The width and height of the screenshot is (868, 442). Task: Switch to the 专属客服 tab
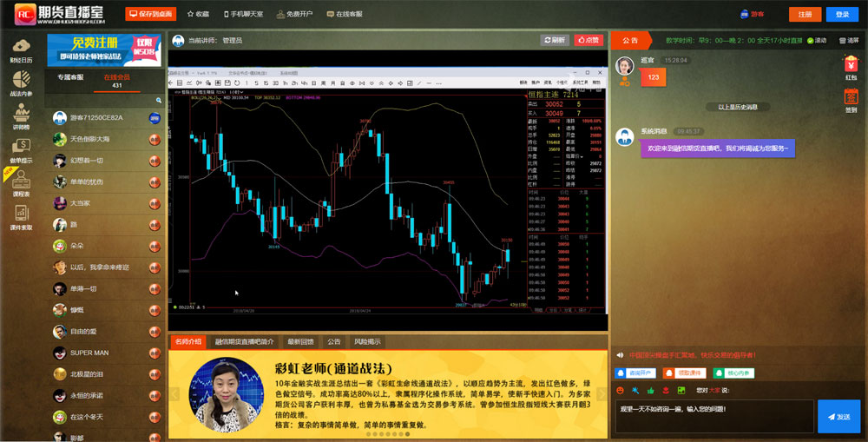(71, 78)
